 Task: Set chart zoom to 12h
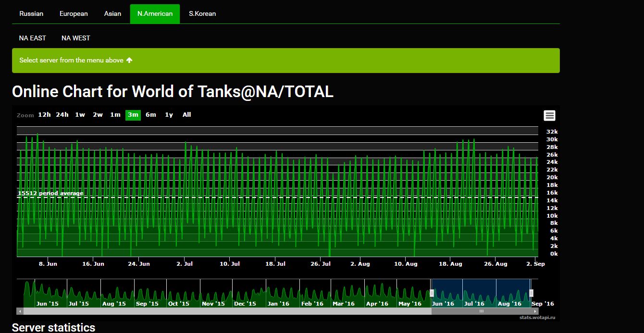[x=44, y=115]
